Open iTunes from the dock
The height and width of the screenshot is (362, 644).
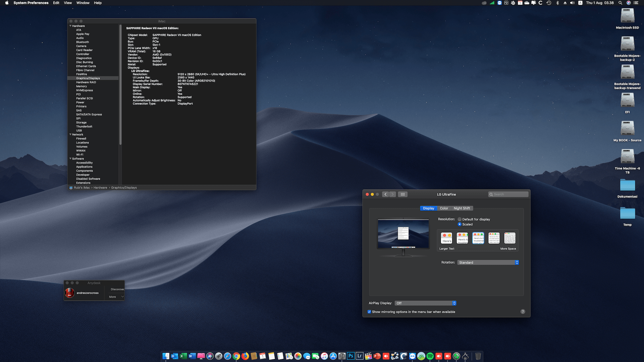[324, 356]
